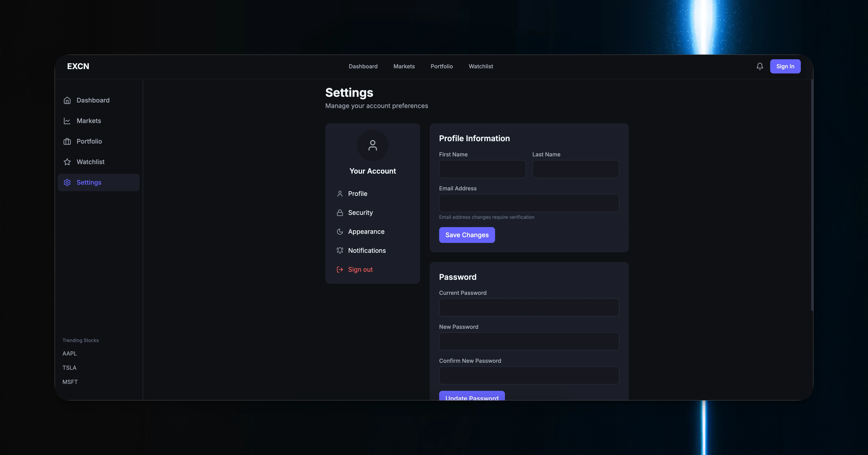Open the Profile settings section

click(x=373, y=194)
